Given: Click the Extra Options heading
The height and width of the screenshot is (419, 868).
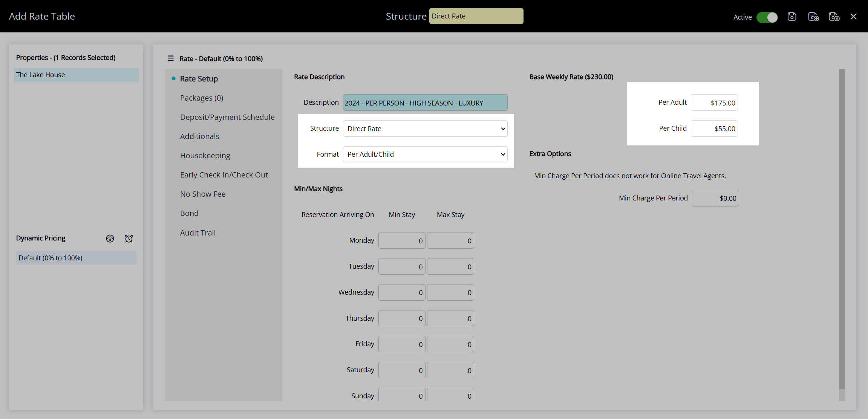Looking at the screenshot, I should point(550,154).
